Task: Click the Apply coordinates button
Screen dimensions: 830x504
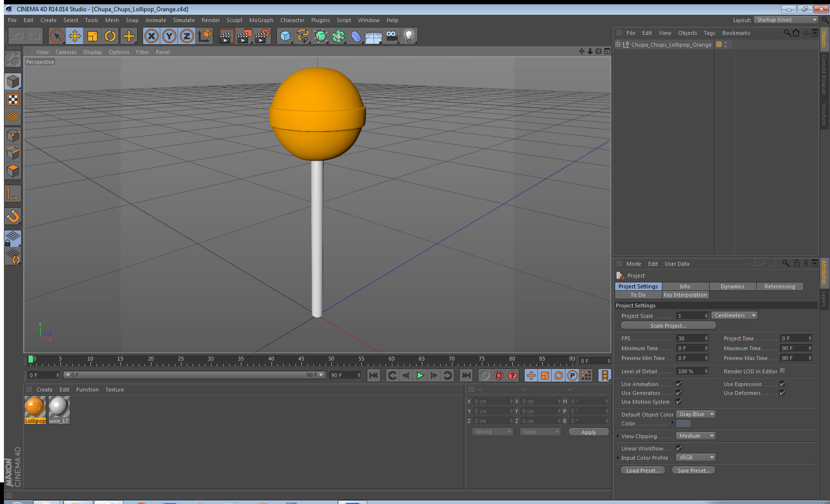Action: pyautogui.click(x=589, y=432)
